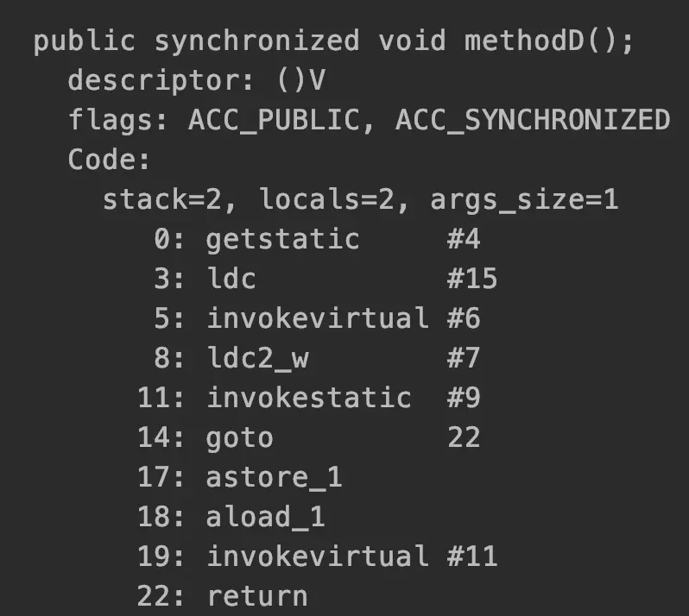Click constant pool reference #9

(464, 398)
